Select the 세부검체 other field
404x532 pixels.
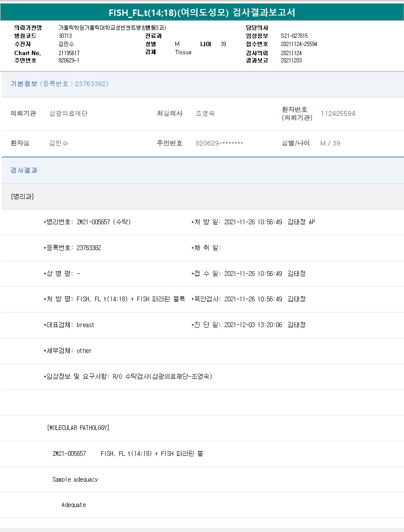click(x=68, y=351)
